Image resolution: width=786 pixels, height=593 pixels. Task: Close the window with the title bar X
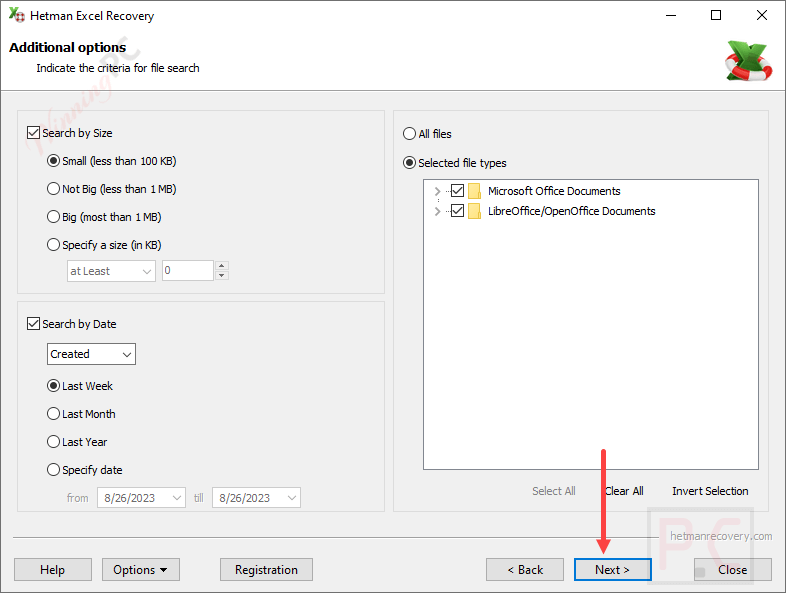pyautogui.click(x=761, y=16)
